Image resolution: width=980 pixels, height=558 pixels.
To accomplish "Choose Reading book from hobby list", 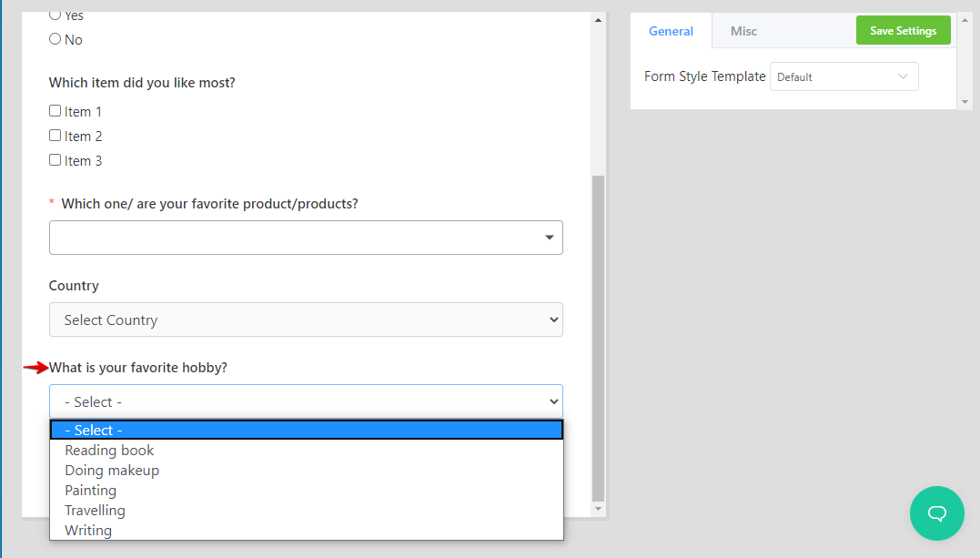I will click(109, 451).
